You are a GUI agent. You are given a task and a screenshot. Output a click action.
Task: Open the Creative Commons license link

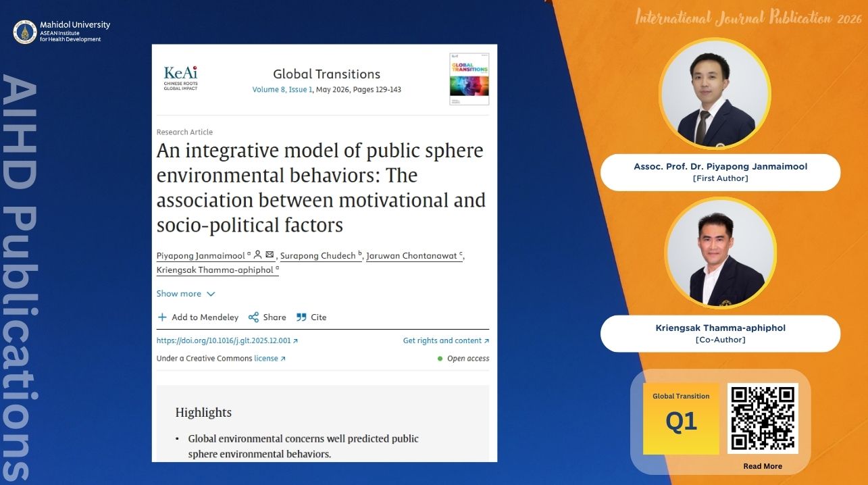[270, 359]
